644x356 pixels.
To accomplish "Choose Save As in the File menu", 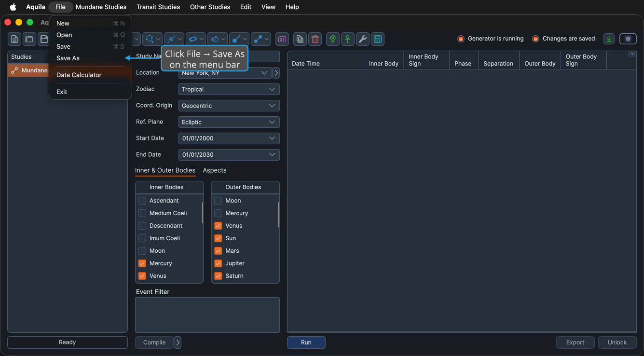I will point(90,58).
